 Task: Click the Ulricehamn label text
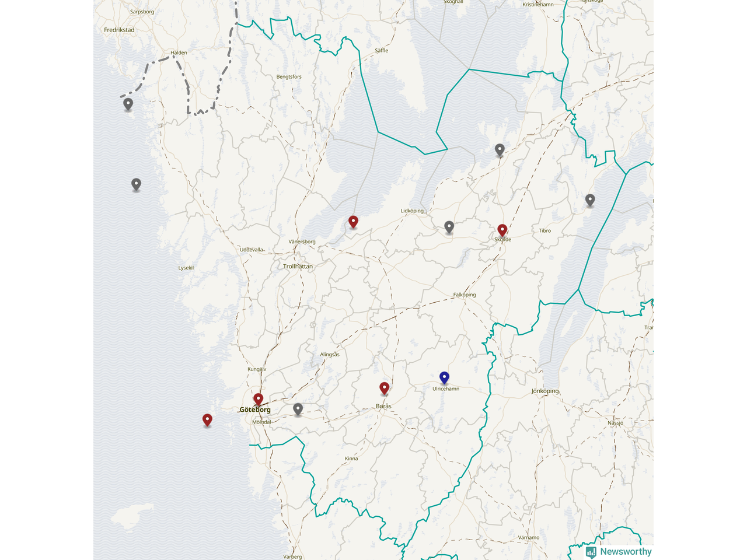point(446,388)
